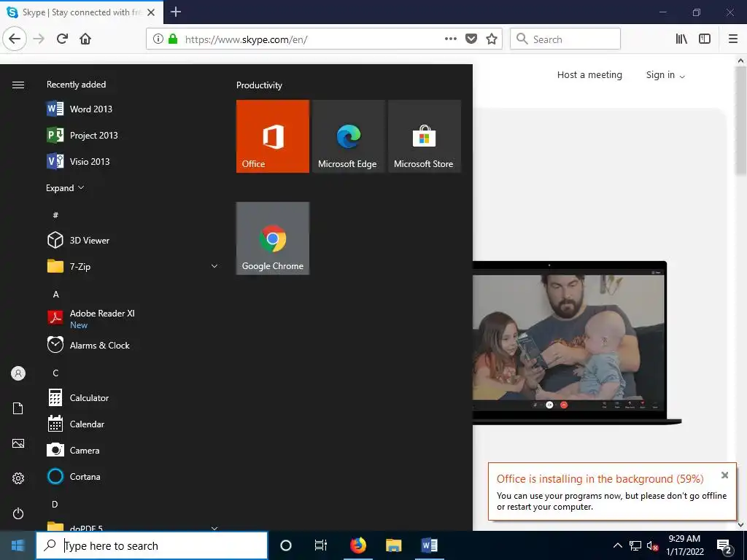Open File Explorer on taskbar
The width and height of the screenshot is (747, 560).
point(393,545)
